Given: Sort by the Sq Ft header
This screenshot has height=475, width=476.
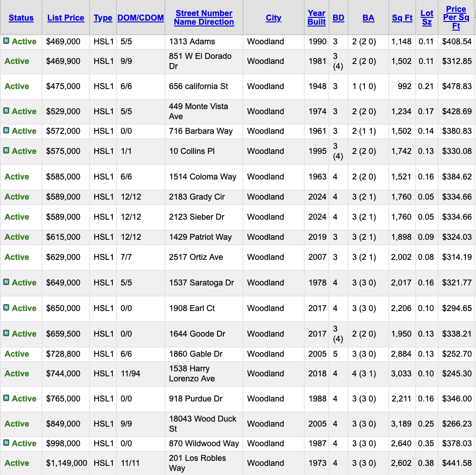Looking at the screenshot, I should click(402, 18).
